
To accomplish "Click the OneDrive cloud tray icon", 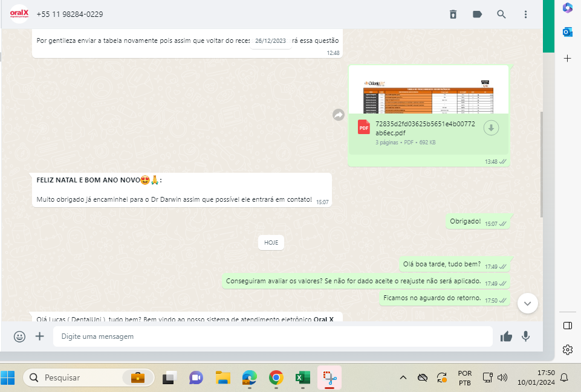I will pyautogui.click(x=423, y=378).
